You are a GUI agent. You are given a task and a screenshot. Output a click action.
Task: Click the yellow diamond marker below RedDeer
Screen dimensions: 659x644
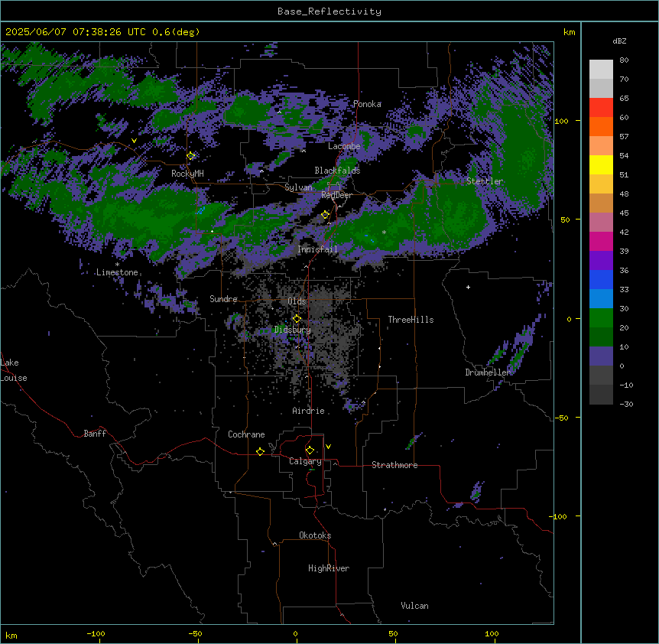pyautogui.click(x=326, y=215)
